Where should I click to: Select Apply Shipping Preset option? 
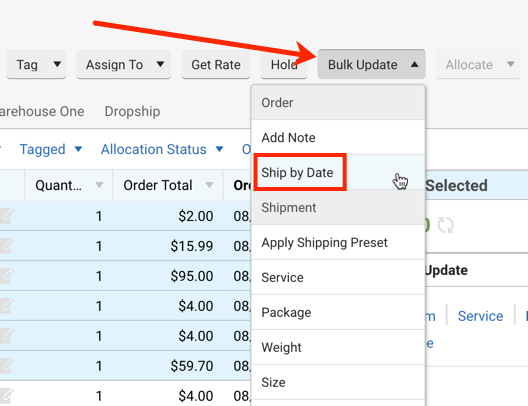click(338, 242)
